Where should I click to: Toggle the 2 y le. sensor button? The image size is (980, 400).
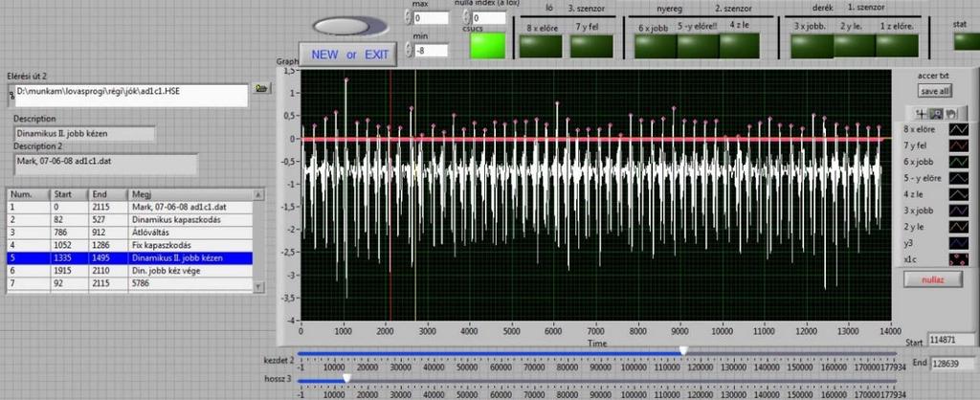pos(855,46)
